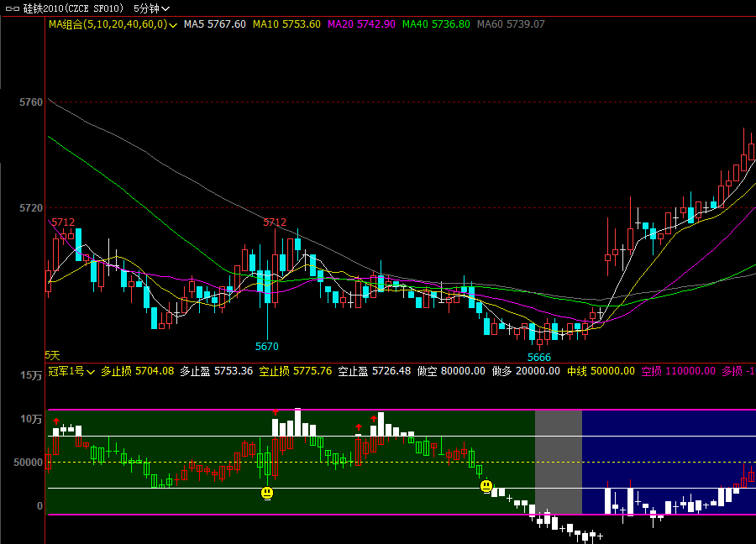Expand the MA组合 indicator parameters dropdown
Viewport: 756px width, 544px height.
[x=173, y=25]
